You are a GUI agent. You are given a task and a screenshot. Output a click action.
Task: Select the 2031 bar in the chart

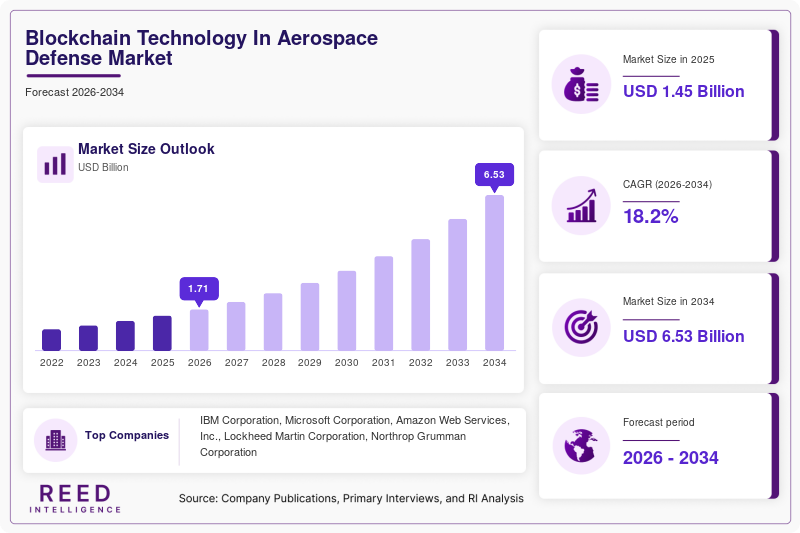pyautogui.click(x=384, y=303)
